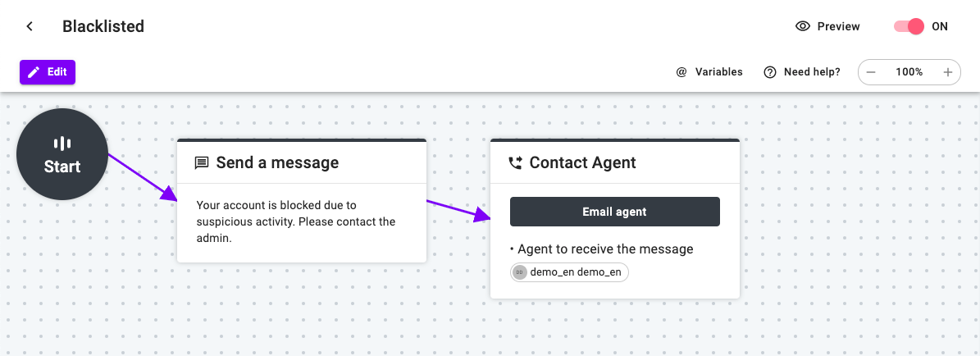Zoom in with the plus button

(x=947, y=72)
